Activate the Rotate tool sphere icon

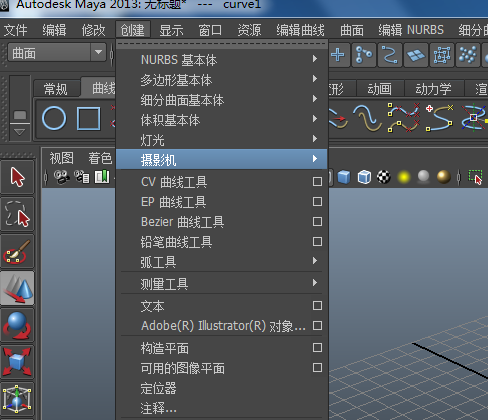click(x=17, y=325)
